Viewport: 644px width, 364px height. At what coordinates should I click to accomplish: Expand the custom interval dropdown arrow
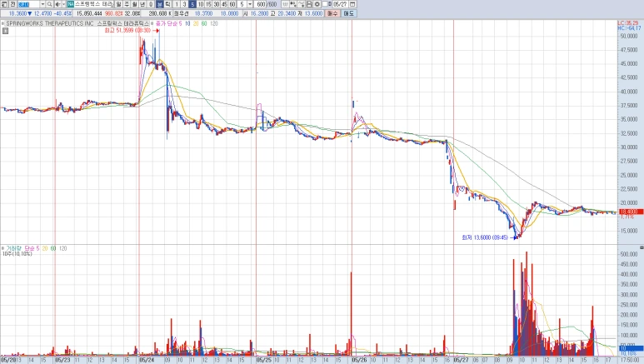pyautogui.click(x=250, y=4)
